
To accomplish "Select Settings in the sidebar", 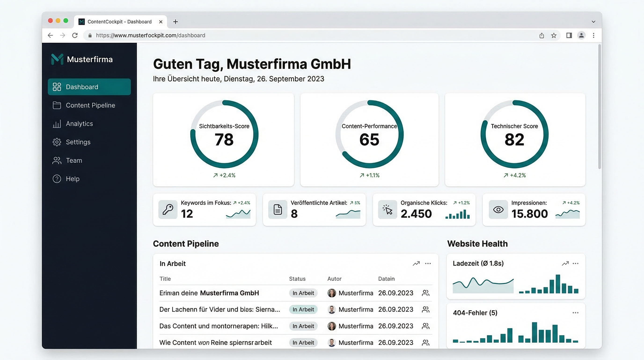I will (78, 142).
